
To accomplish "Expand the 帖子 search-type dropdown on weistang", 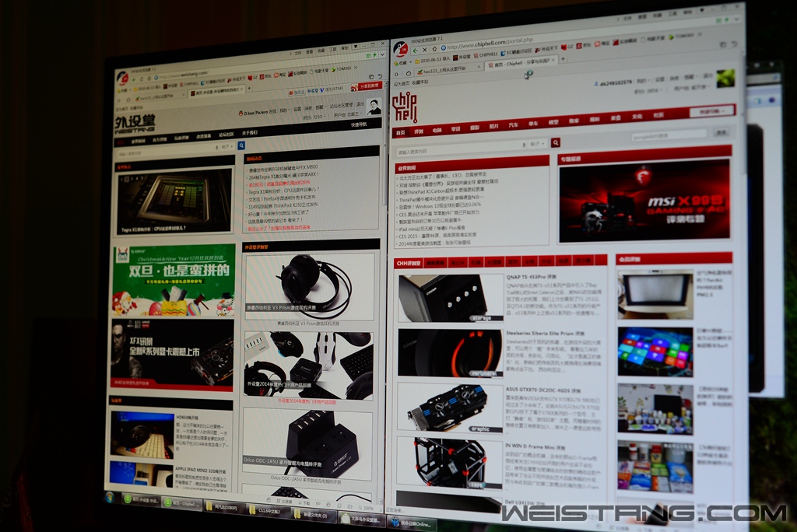I will pyautogui.click(x=225, y=147).
